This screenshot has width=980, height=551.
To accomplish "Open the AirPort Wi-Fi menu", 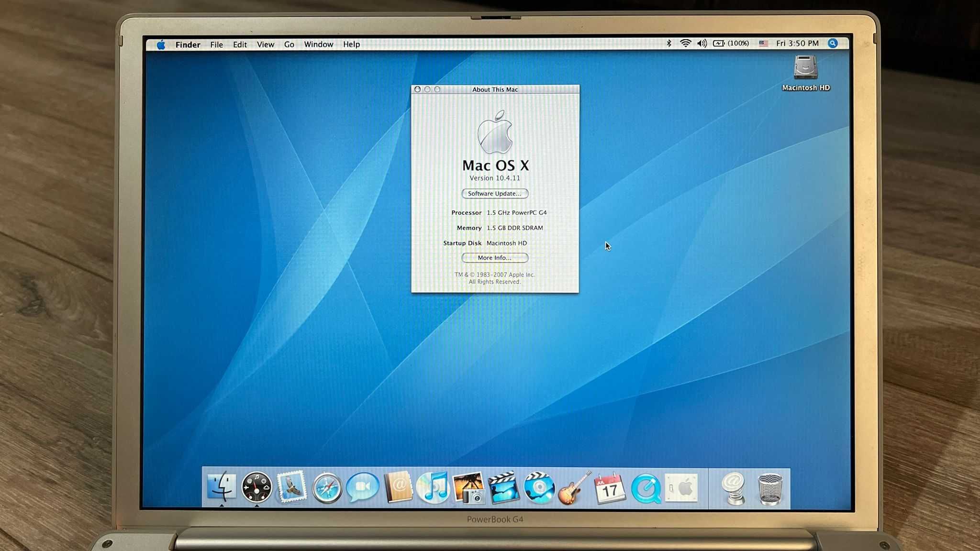I will click(x=685, y=43).
